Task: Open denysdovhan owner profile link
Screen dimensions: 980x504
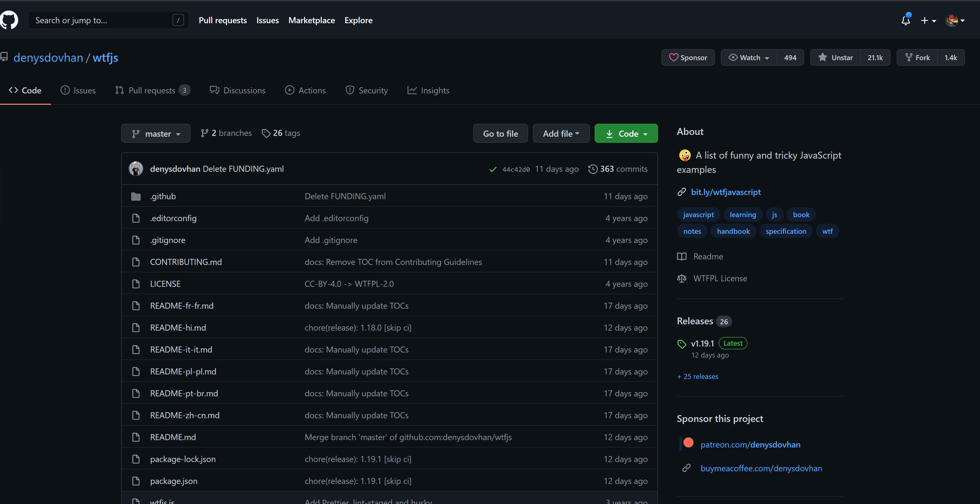Action: coord(48,58)
